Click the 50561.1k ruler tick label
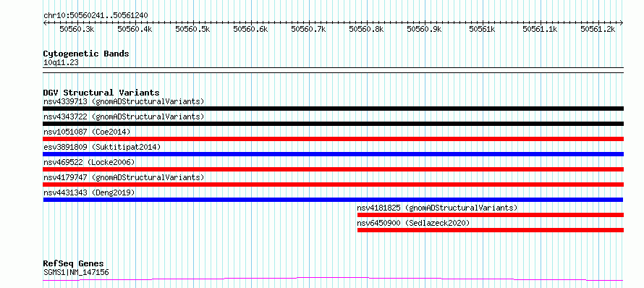The width and height of the screenshot is (644, 288). click(x=541, y=29)
